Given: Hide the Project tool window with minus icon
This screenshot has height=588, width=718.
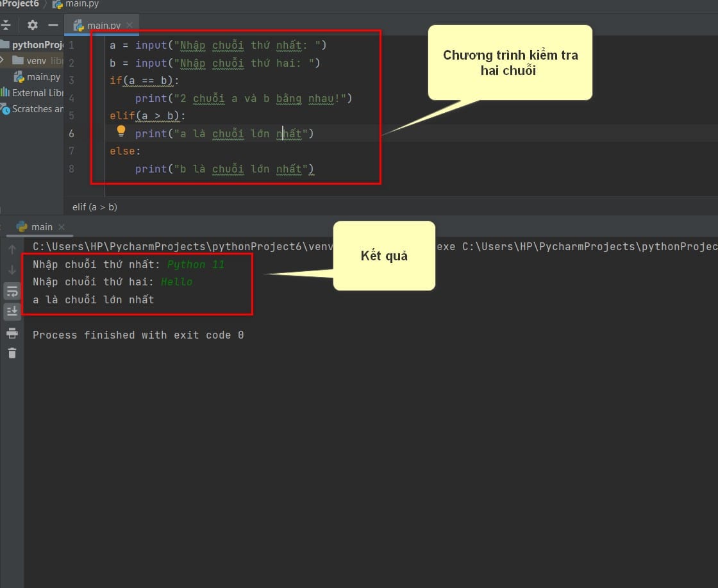Looking at the screenshot, I should tap(53, 26).
